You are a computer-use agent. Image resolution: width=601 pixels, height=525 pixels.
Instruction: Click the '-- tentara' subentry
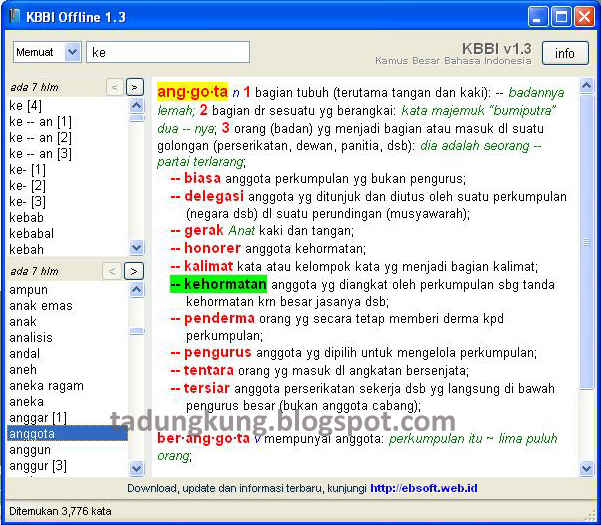(202, 370)
